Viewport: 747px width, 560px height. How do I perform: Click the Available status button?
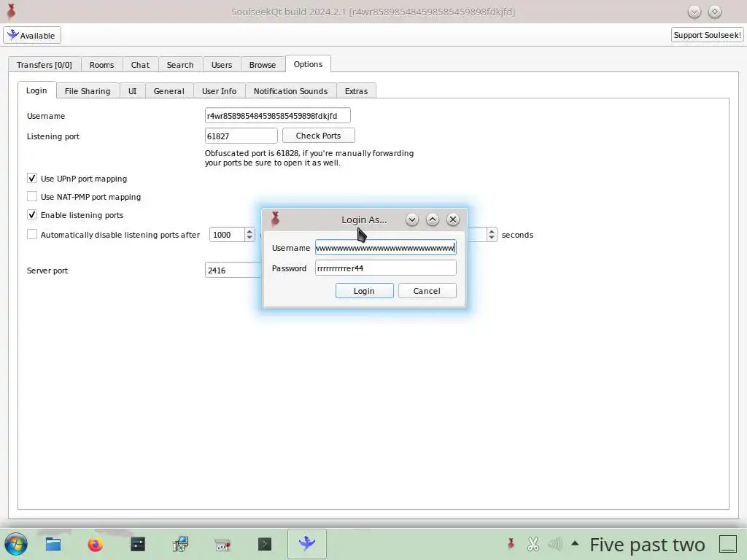pyautogui.click(x=32, y=35)
